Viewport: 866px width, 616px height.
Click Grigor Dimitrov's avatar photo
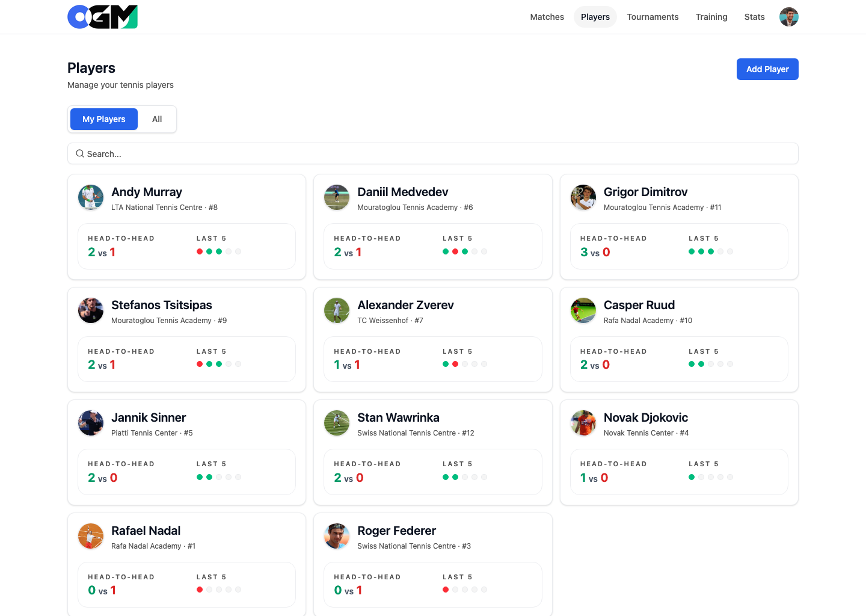583,197
